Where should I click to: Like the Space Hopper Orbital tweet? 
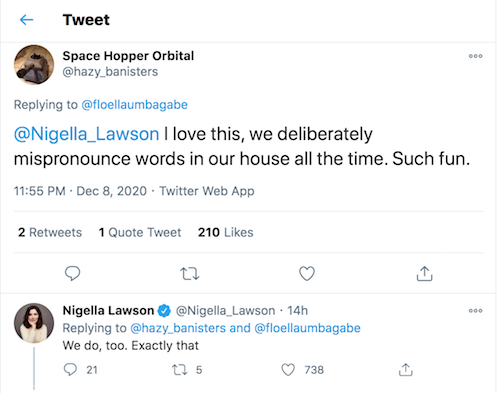307,274
